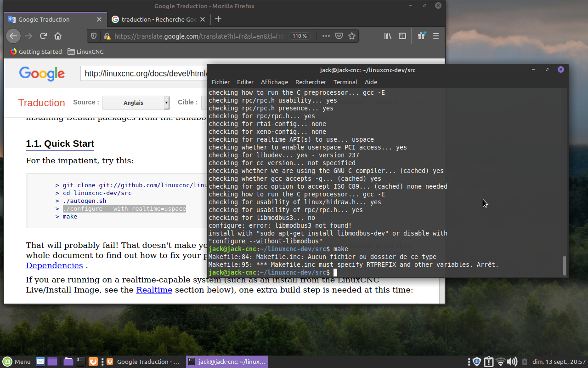Image resolution: width=588 pixels, height=368 pixels.
Task: Launch a terminal from the panel launcher
Action: [80, 362]
